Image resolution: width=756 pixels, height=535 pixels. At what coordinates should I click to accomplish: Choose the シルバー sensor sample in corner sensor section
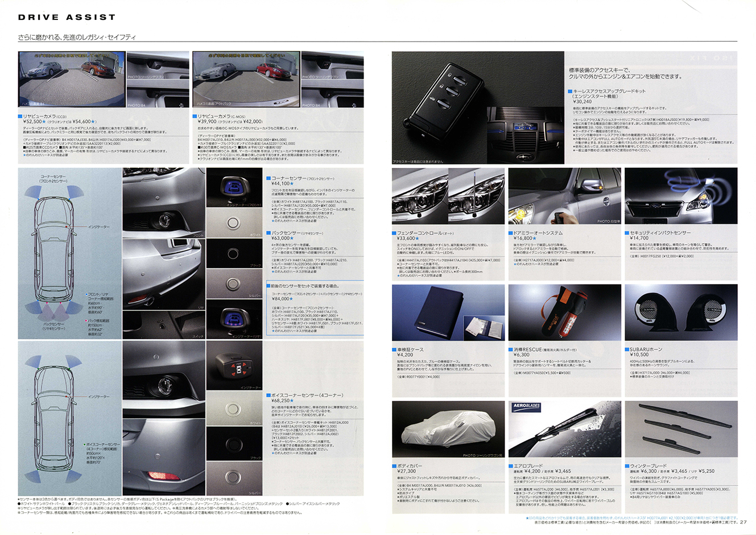click(234, 283)
